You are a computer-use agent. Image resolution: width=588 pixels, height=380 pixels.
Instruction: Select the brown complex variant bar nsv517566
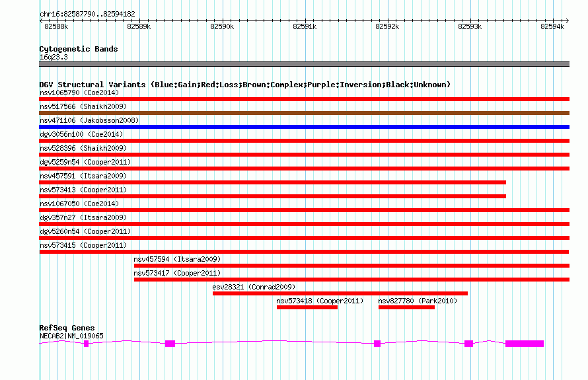click(304, 113)
